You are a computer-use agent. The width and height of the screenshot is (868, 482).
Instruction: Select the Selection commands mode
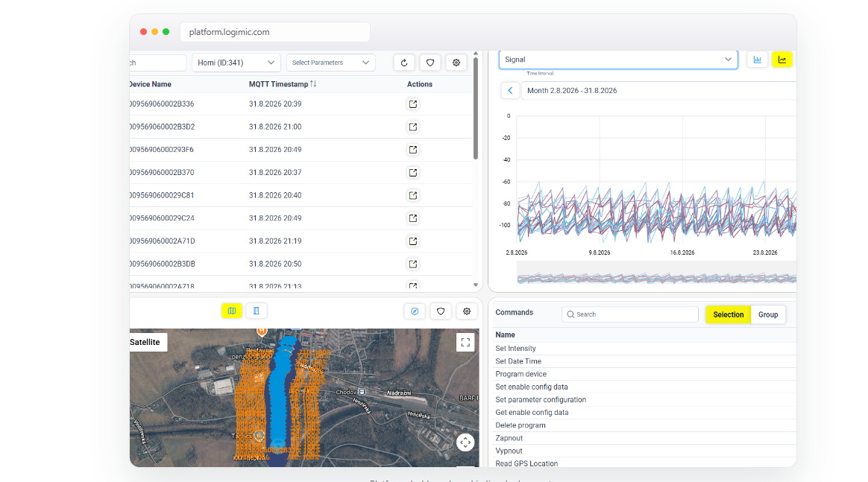[729, 314]
